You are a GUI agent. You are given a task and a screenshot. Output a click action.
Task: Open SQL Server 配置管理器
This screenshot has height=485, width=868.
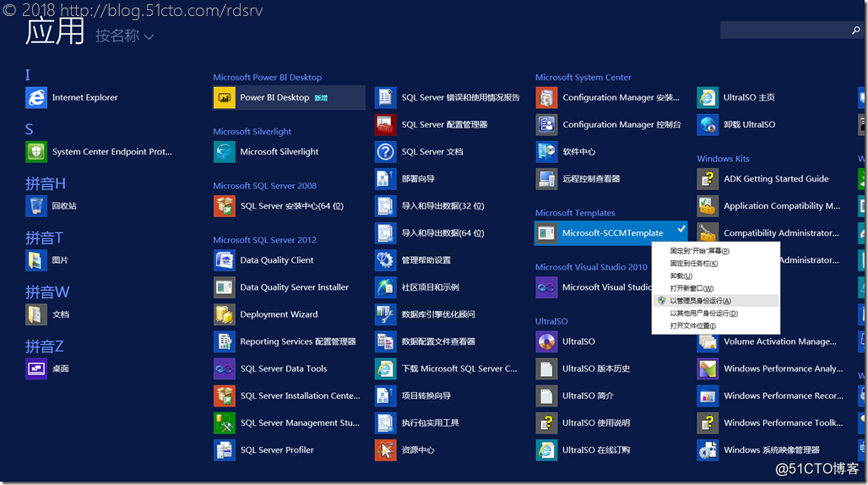coord(431,124)
